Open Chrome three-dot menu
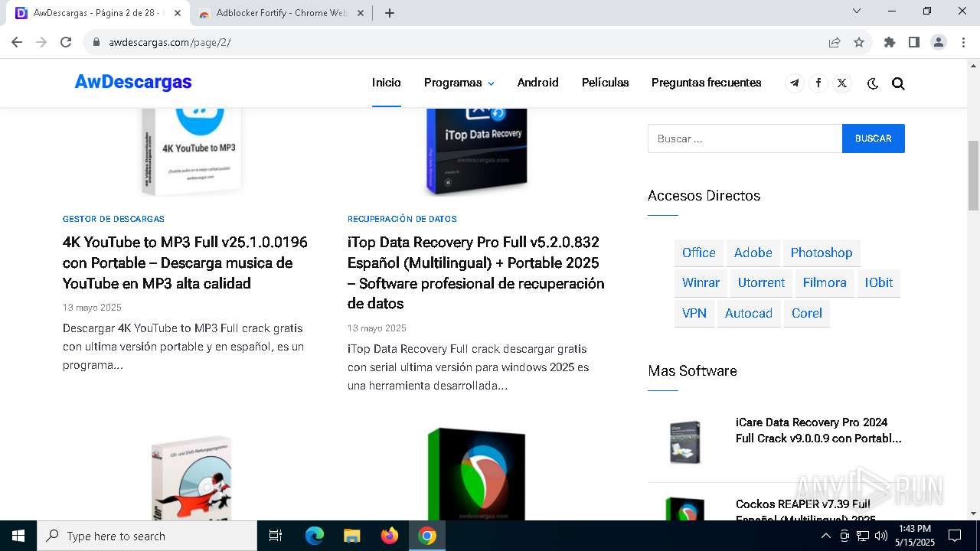 click(x=962, y=42)
